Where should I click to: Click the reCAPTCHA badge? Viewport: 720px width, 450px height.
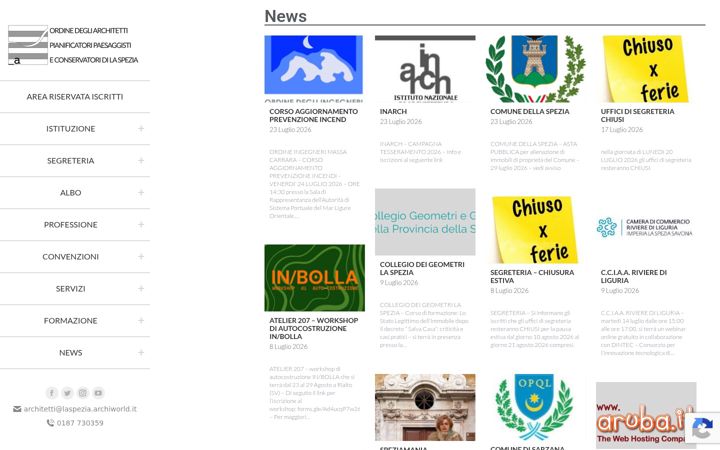pyautogui.click(x=702, y=428)
